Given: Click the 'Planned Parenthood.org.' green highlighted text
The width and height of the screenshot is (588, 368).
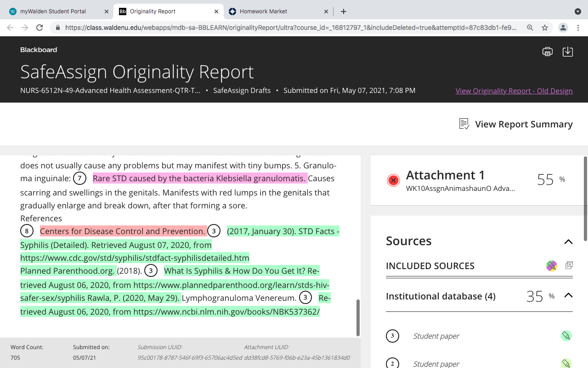Looking at the screenshot, I should pos(68,270).
